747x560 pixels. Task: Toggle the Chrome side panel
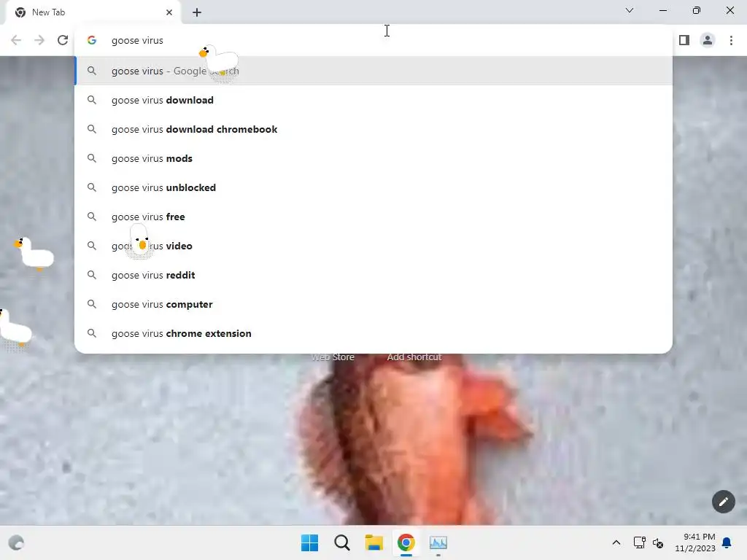pos(684,40)
